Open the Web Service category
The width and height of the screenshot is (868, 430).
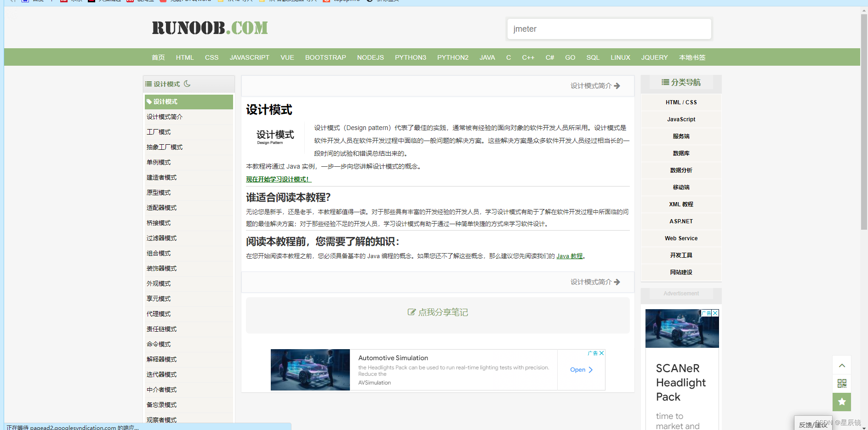(x=681, y=238)
